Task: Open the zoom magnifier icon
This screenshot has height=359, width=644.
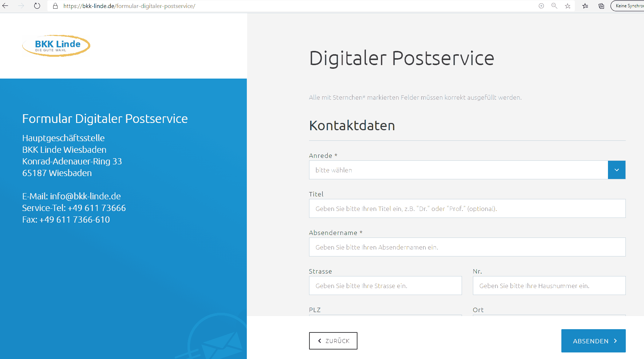Action: click(554, 6)
